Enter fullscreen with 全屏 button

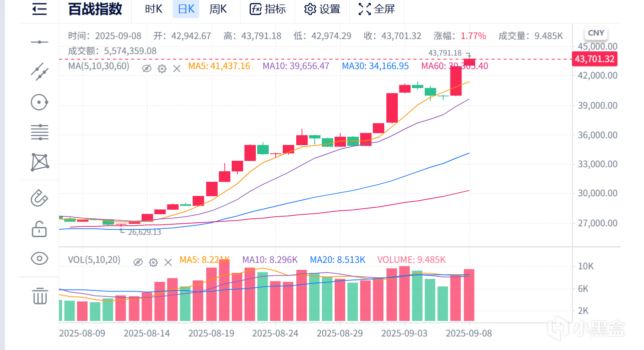[x=377, y=9]
